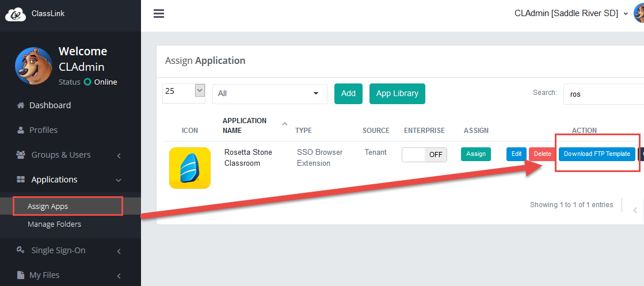This screenshot has width=644, height=286.
Task: Click the Dashboard home icon
Action: [x=21, y=105]
